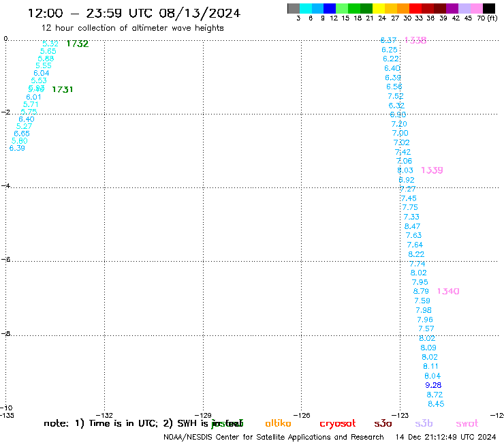Select the green time label 1731

[63, 89]
